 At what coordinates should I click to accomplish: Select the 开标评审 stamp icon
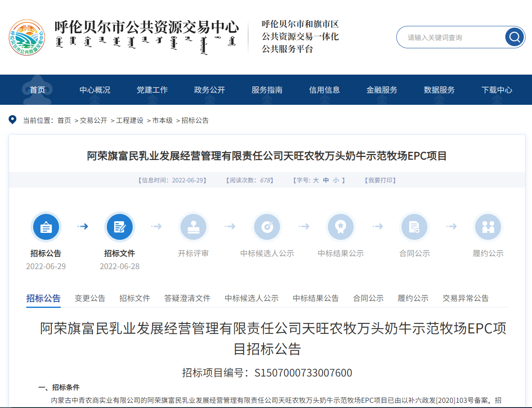(x=193, y=227)
